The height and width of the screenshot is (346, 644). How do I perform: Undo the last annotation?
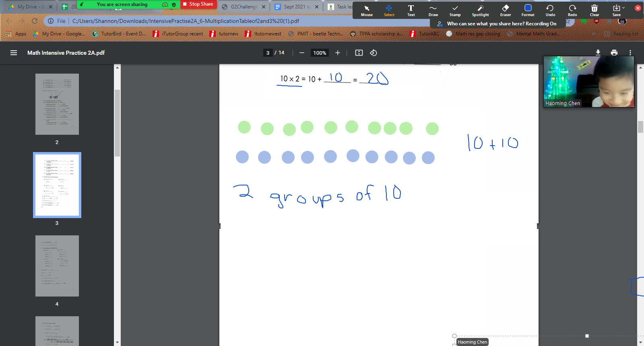(550, 10)
